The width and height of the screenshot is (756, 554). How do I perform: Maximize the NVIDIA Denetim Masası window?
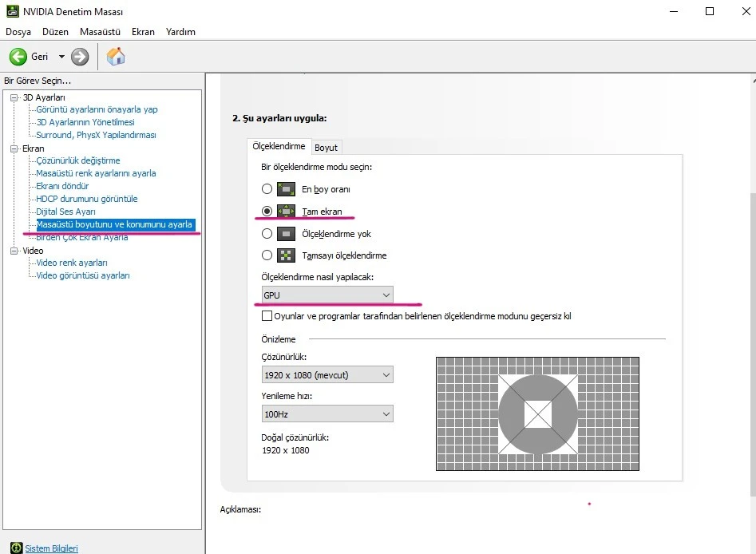coord(710,11)
